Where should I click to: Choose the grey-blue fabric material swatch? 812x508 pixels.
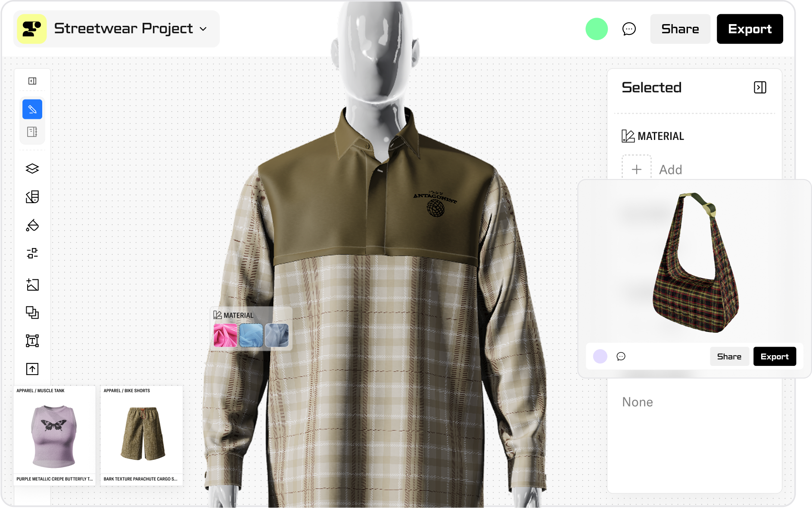[277, 335]
